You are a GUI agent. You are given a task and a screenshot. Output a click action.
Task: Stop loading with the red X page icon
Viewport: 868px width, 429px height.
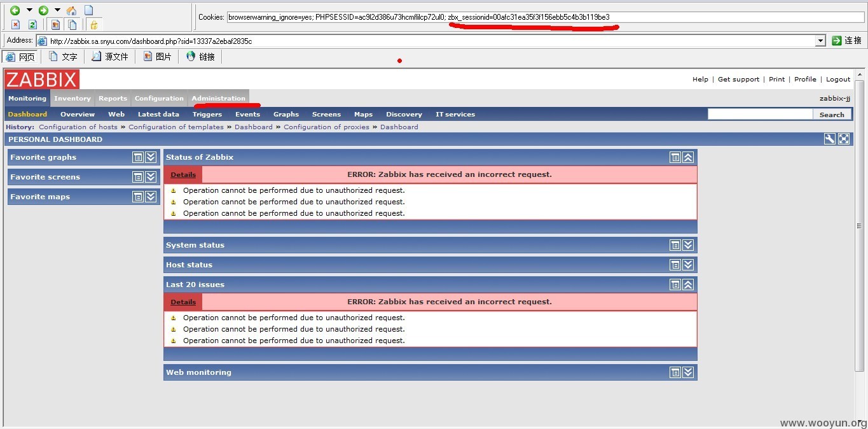pyautogui.click(x=16, y=25)
